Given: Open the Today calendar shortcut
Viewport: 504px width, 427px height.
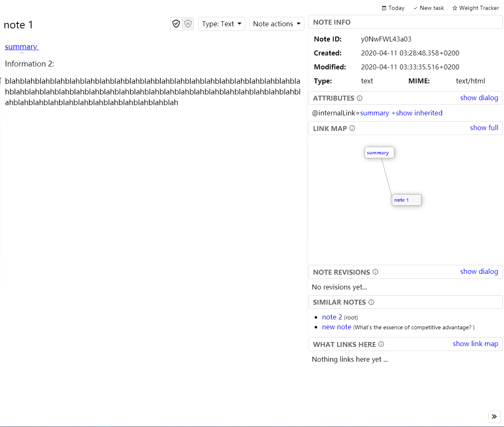Looking at the screenshot, I should click(393, 8).
